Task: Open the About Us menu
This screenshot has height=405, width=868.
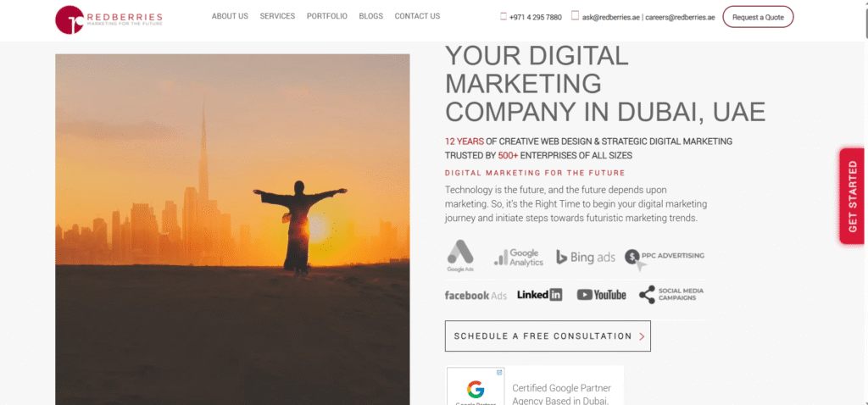Action: pos(230,16)
